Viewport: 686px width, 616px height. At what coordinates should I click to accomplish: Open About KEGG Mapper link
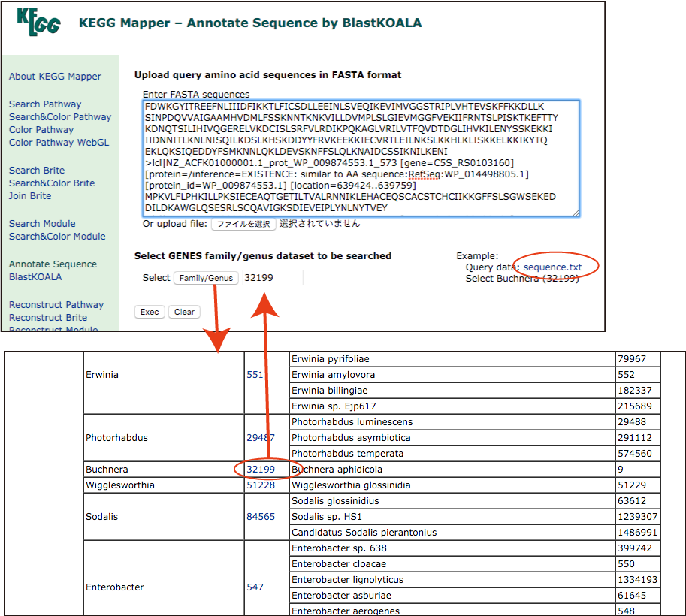(x=55, y=76)
